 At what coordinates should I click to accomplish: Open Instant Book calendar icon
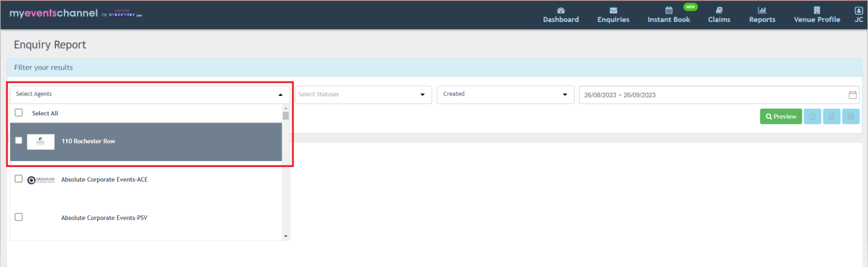point(669,10)
